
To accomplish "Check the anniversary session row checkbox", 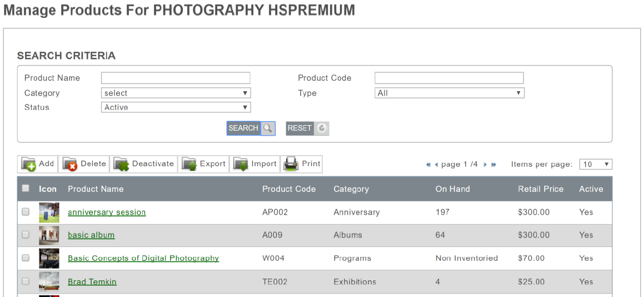I will 26,212.
